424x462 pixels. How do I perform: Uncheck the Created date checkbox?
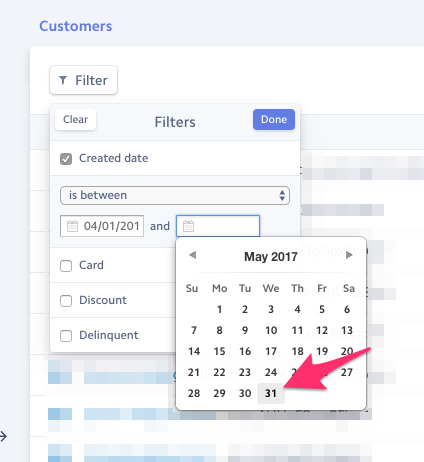[x=66, y=159]
